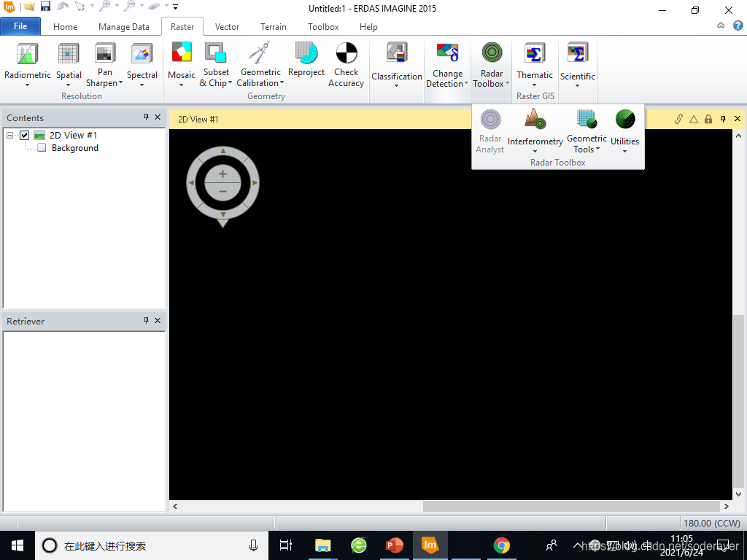Expand the Interferometry dropdown arrow
This screenshot has width=747, height=560.
[x=535, y=152]
